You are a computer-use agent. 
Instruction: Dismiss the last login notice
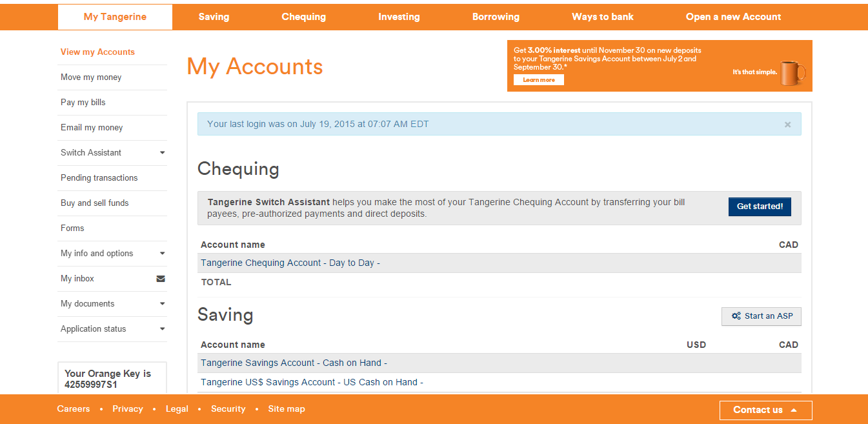(787, 125)
